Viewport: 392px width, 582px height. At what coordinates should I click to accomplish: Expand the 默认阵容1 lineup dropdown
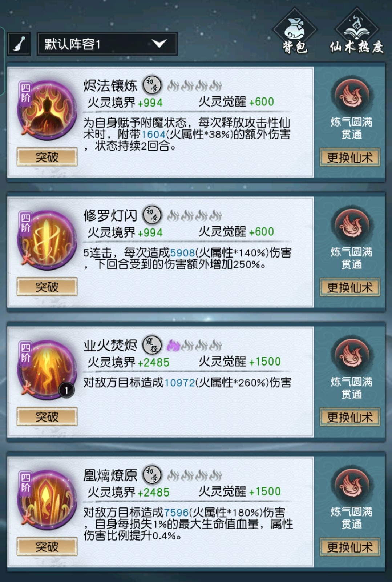click(x=107, y=44)
